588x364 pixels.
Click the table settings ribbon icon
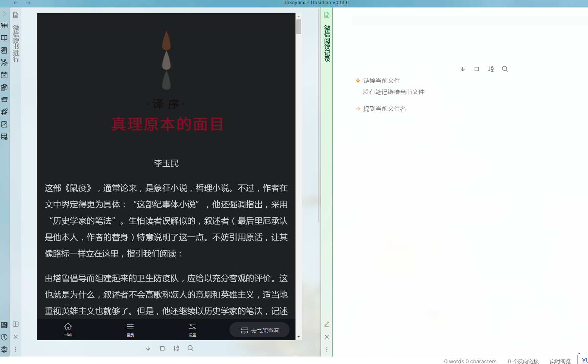tap(4, 136)
